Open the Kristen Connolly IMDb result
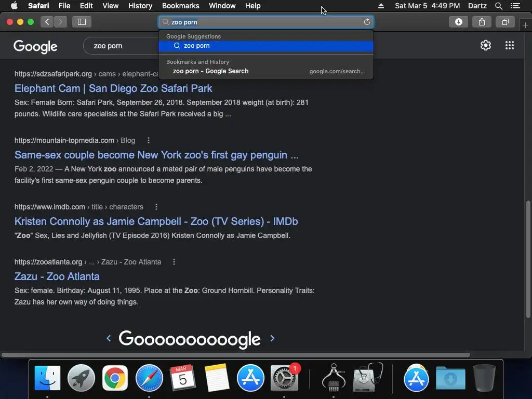Screen dimensions: 532x399 [156, 221]
